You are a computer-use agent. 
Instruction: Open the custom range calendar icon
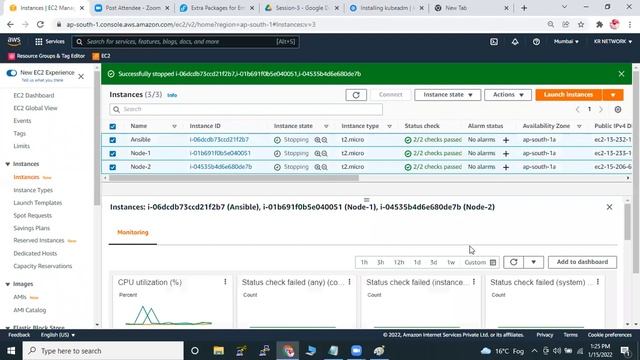[x=493, y=262]
